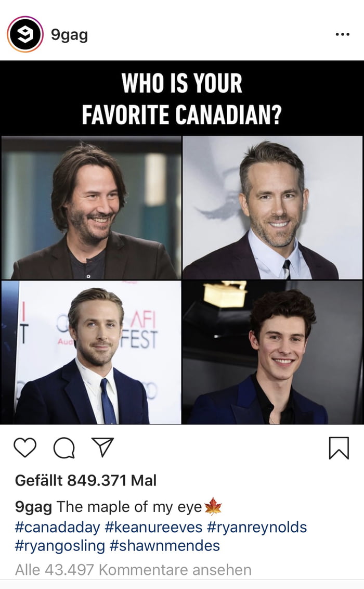This screenshot has height=589, width=364.
Task: Open the #canadaday hashtag
Action: tap(57, 527)
